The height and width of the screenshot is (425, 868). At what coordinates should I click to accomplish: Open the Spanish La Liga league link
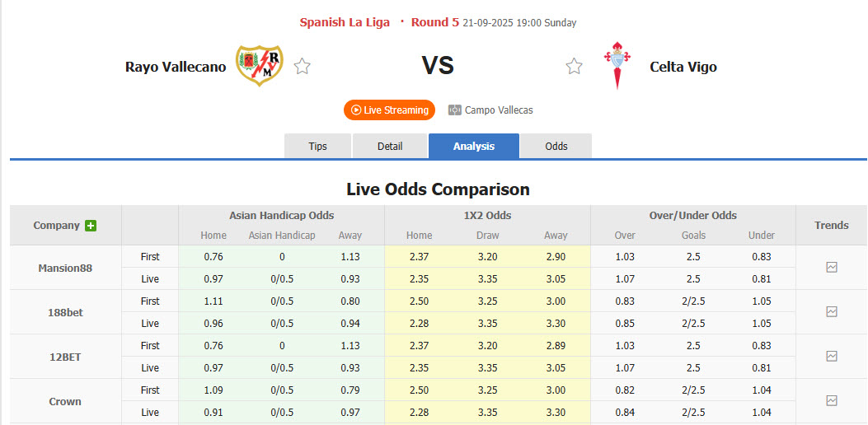pos(345,22)
